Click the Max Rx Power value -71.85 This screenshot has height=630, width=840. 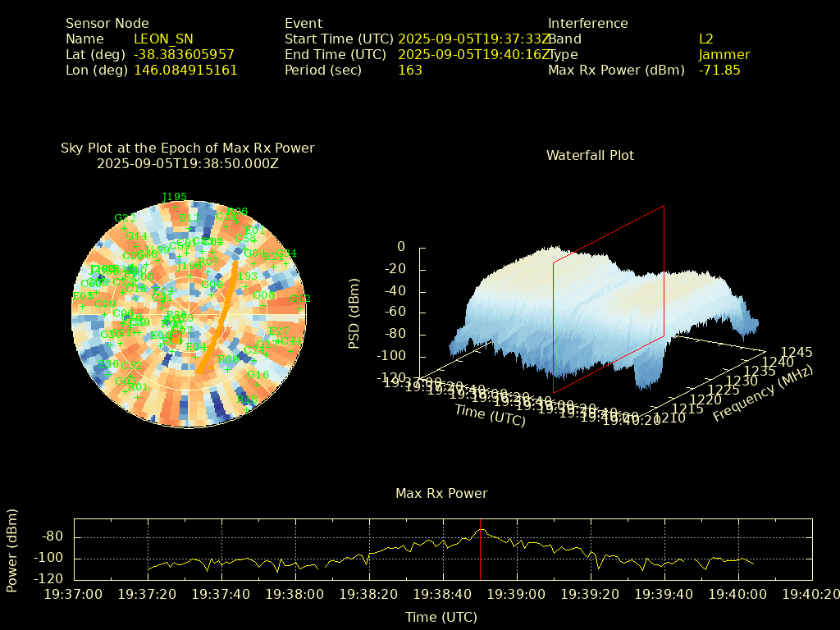pos(719,71)
